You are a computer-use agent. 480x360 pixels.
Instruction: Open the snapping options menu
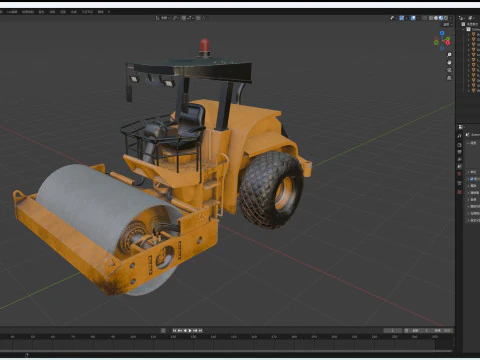190,18
